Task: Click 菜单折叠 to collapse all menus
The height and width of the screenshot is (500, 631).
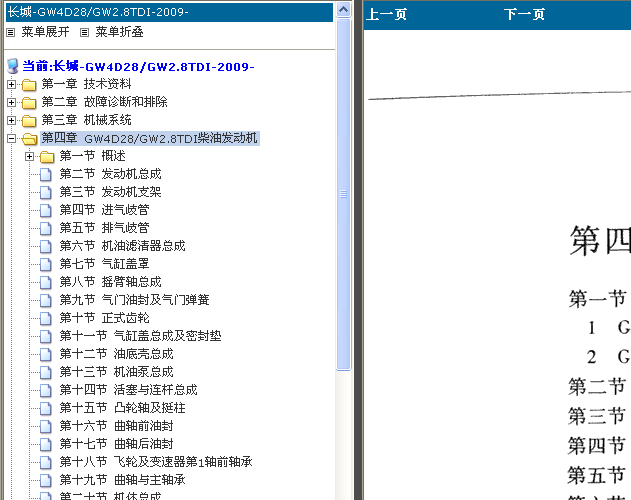Action: pyautogui.click(x=119, y=32)
